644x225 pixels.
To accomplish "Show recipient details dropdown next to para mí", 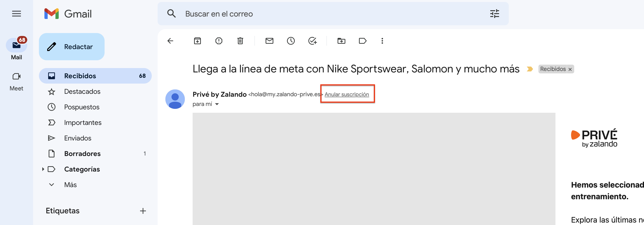I will coord(217,104).
